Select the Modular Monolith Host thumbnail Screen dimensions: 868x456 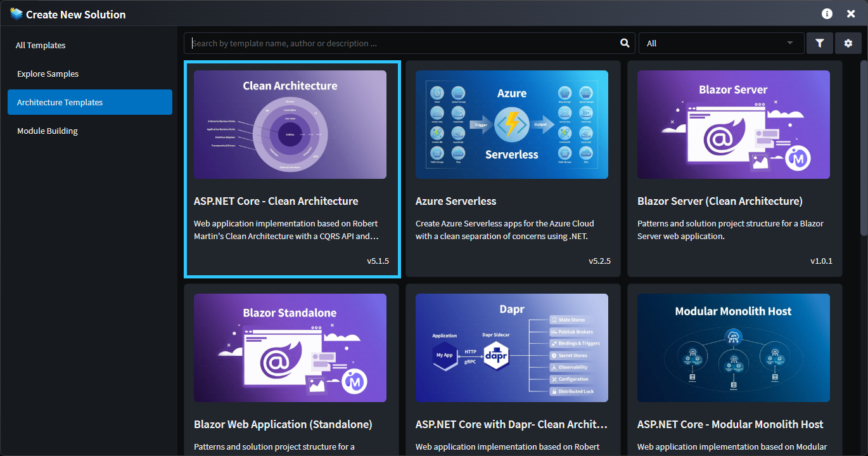tap(734, 348)
